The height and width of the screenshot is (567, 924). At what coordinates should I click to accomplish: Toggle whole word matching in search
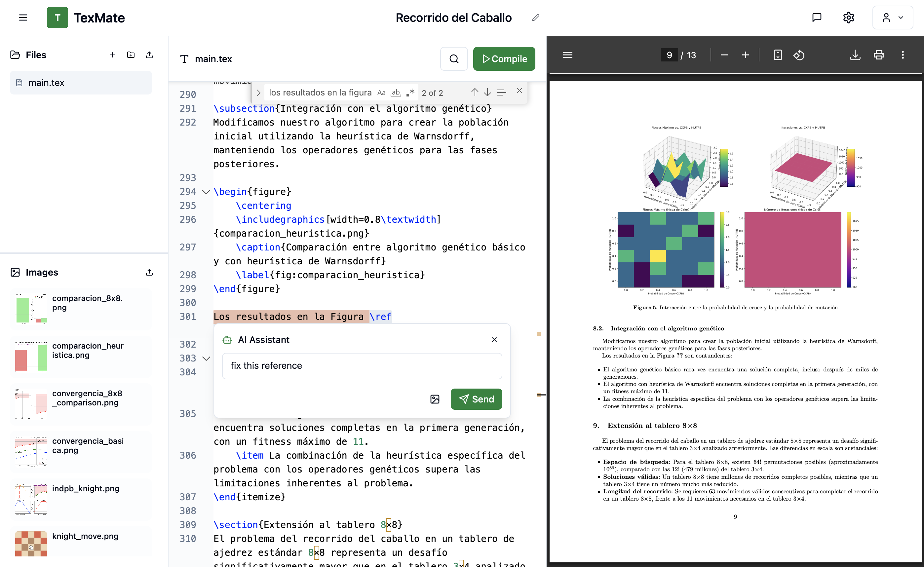coord(396,92)
